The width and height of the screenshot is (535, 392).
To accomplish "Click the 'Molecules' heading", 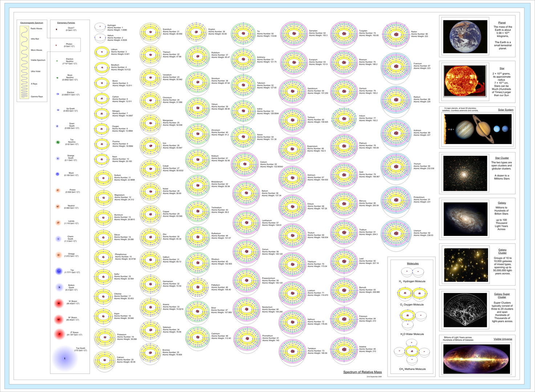I will click(x=413, y=264).
